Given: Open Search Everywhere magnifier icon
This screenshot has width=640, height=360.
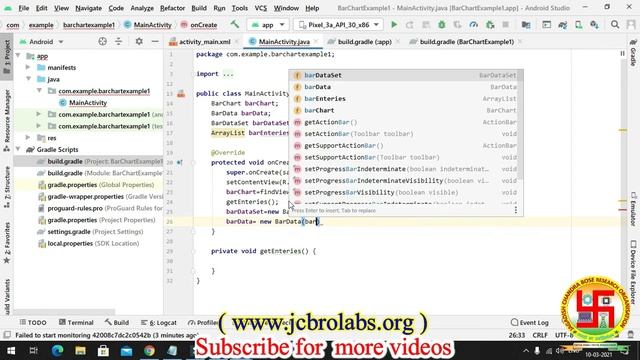Looking at the screenshot, I should pyautogui.click(x=615, y=25).
